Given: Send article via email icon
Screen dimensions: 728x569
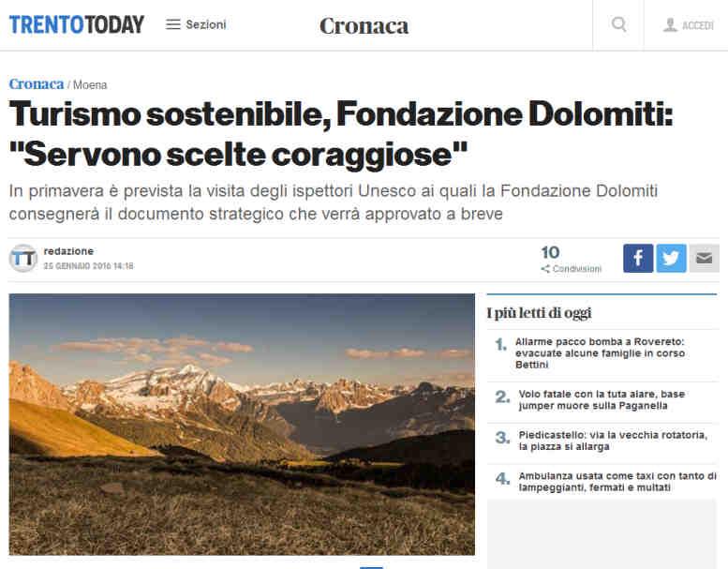Looking at the screenshot, I should (x=704, y=259).
